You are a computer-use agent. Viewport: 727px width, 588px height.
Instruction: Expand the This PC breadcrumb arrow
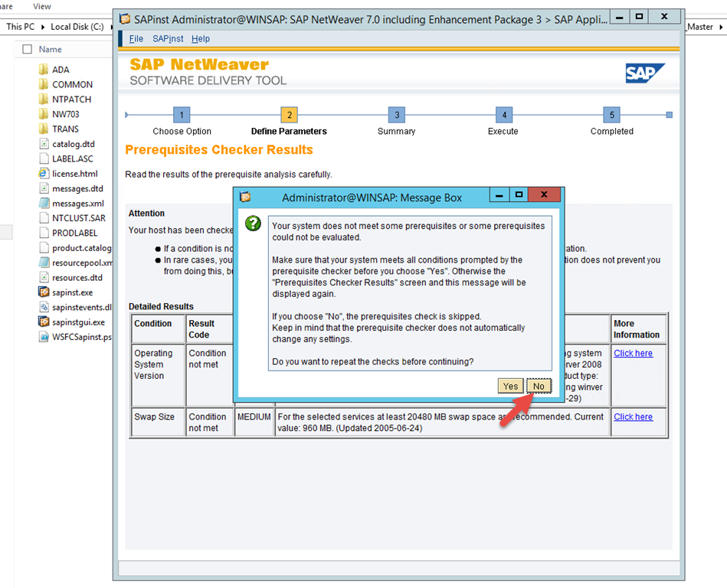(x=44, y=27)
